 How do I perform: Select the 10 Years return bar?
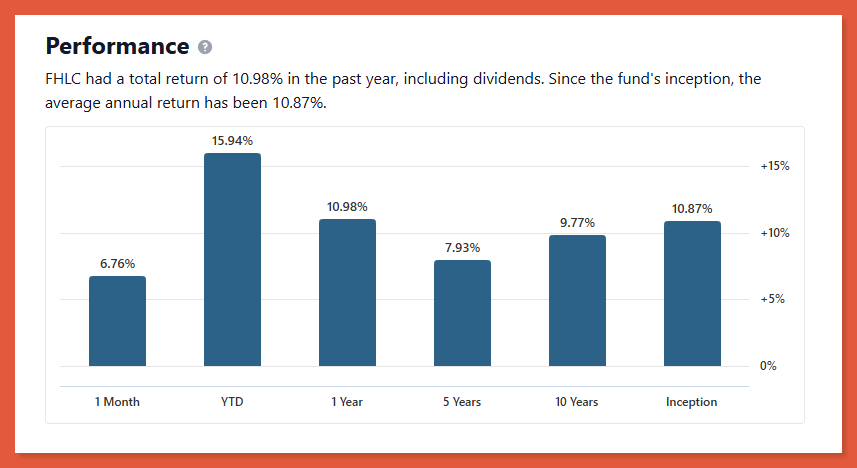pos(577,300)
